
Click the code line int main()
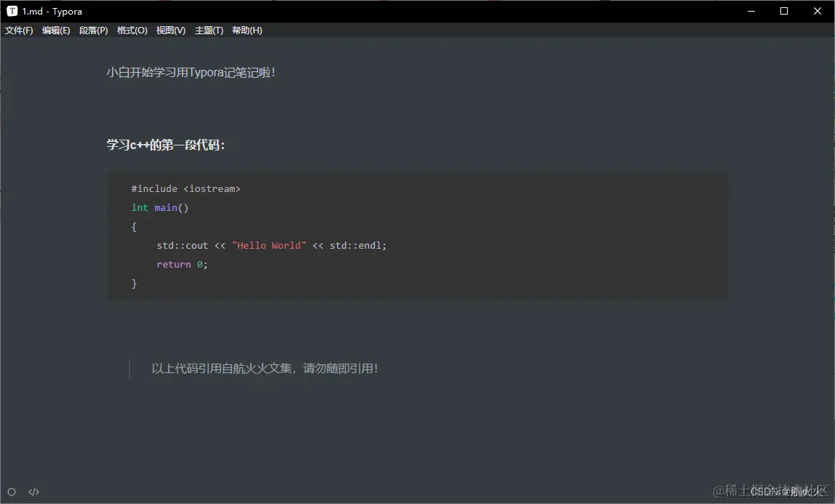[x=159, y=207]
